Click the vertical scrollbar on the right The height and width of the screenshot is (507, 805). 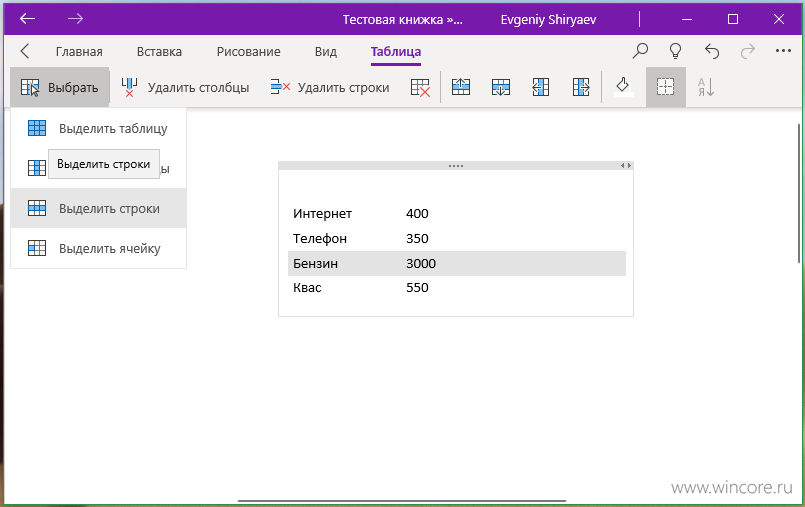pyautogui.click(x=798, y=193)
